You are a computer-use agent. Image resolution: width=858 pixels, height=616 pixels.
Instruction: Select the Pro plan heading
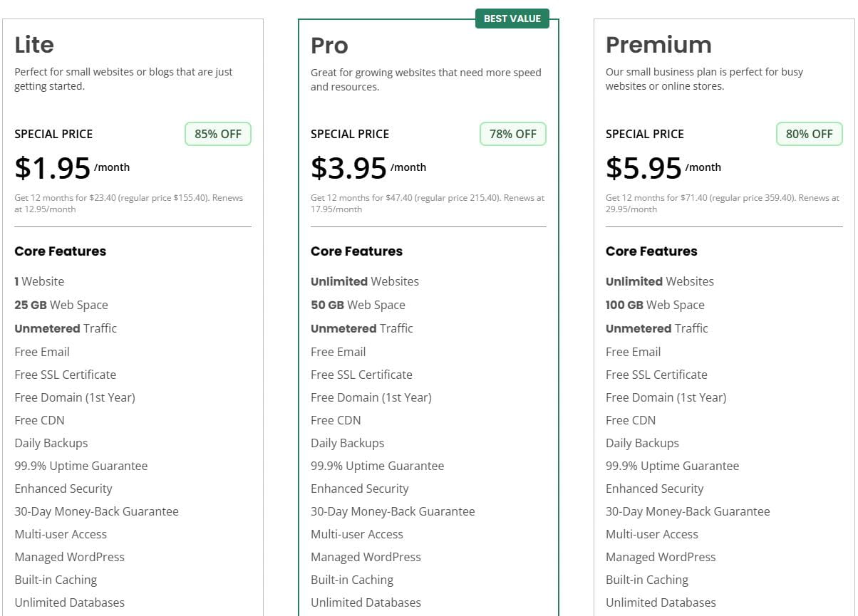[329, 45]
